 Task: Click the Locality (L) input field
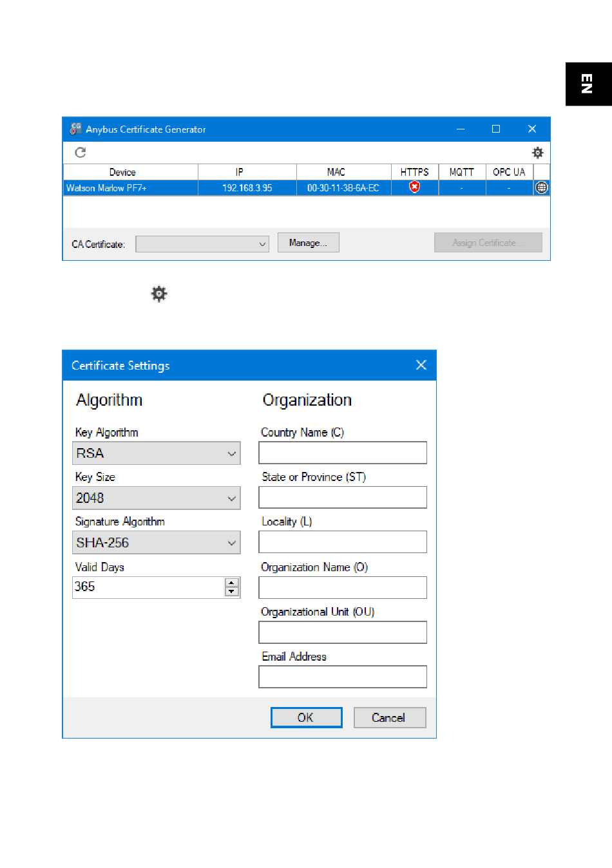point(343,542)
